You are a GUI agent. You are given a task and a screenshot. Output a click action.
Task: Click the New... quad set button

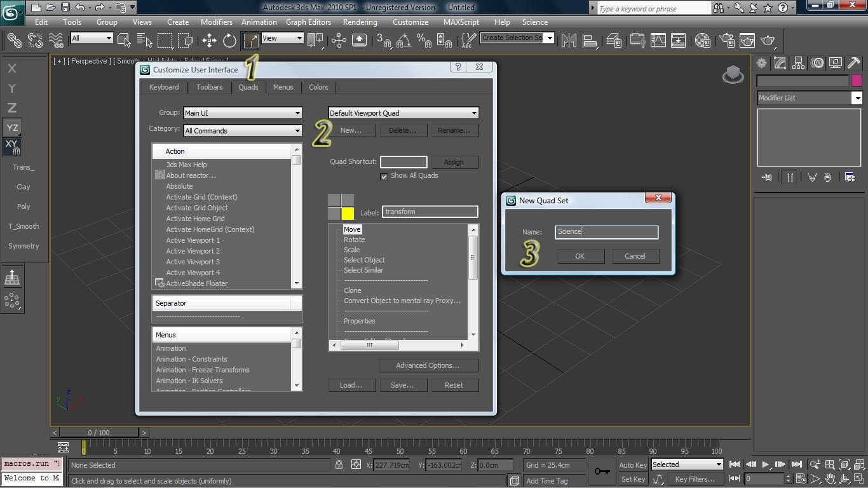[351, 130]
